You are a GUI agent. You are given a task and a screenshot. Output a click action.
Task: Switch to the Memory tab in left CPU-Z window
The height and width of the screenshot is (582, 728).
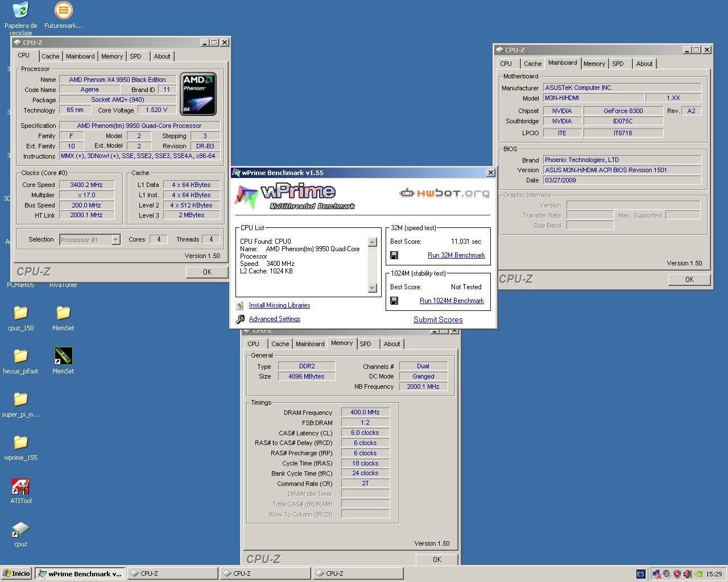(112, 56)
